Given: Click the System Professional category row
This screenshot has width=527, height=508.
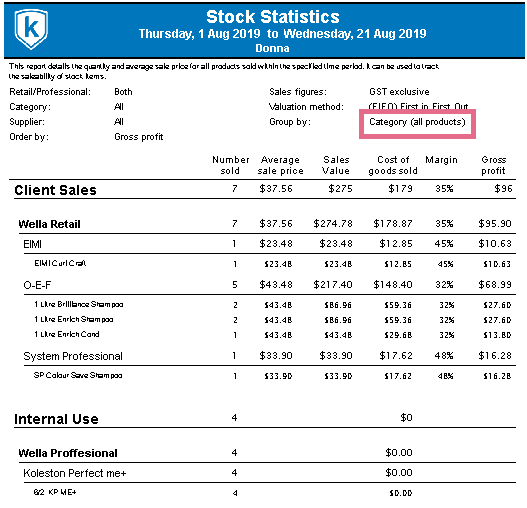Looking at the screenshot, I should pos(267,356).
